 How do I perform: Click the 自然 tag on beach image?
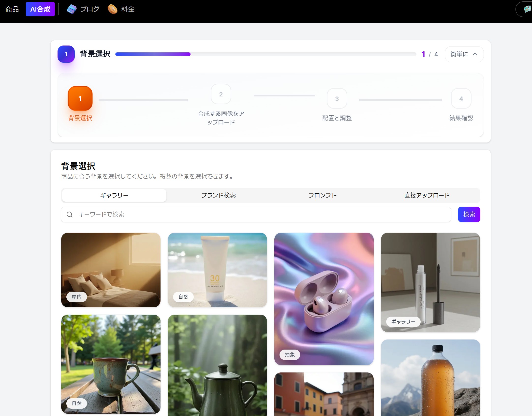pyautogui.click(x=183, y=297)
